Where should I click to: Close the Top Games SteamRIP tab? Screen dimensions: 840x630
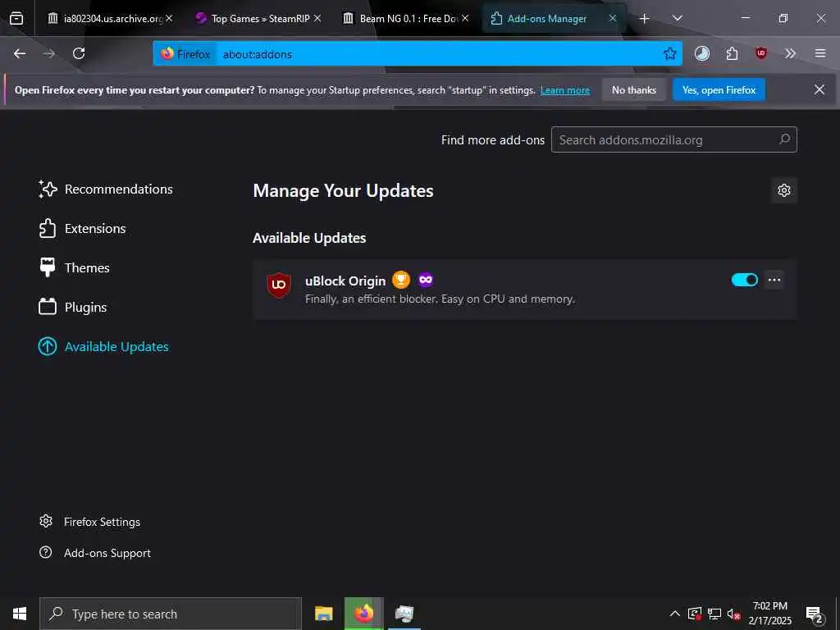317,18
